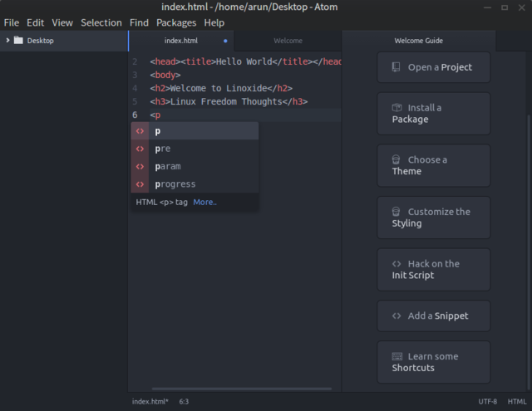Click the repo icon on Open a Project
Screen dimensions: 532x411
pyautogui.click(x=396, y=67)
